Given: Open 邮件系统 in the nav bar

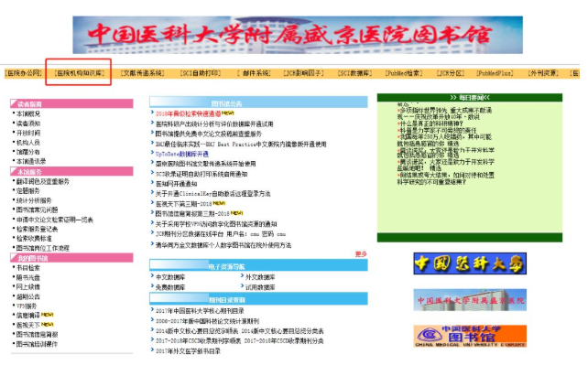Looking at the screenshot, I should pyautogui.click(x=255, y=73).
